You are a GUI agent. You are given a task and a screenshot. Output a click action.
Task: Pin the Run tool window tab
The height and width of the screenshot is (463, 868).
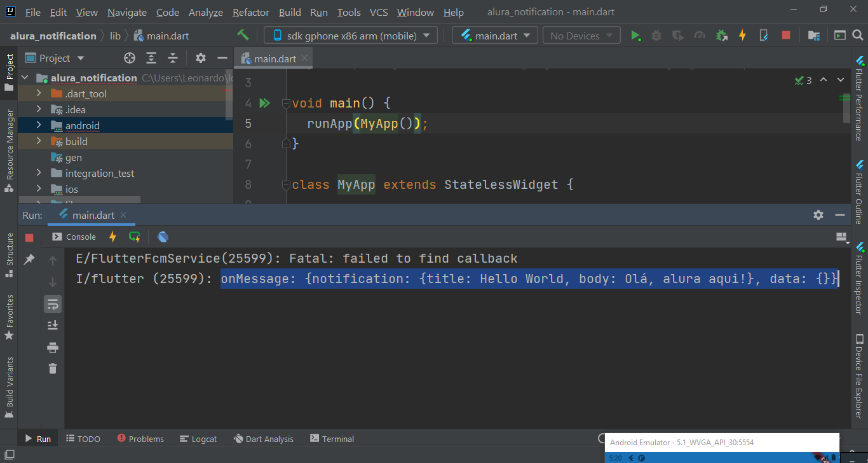point(30,259)
